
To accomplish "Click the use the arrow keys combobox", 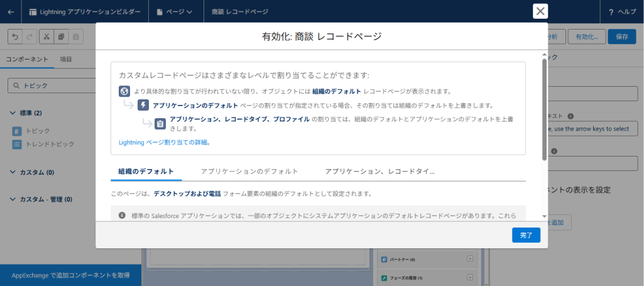I will click(592, 129).
